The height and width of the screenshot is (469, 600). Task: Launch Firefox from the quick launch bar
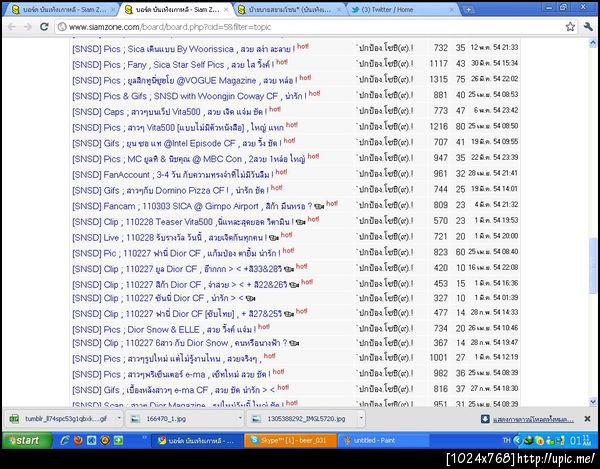pyautogui.click(x=78, y=440)
